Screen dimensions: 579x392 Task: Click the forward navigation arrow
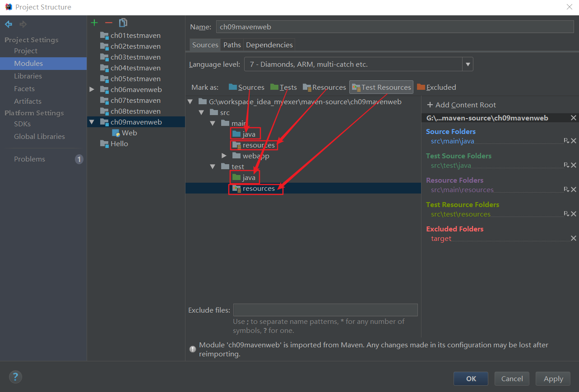[x=23, y=24]
